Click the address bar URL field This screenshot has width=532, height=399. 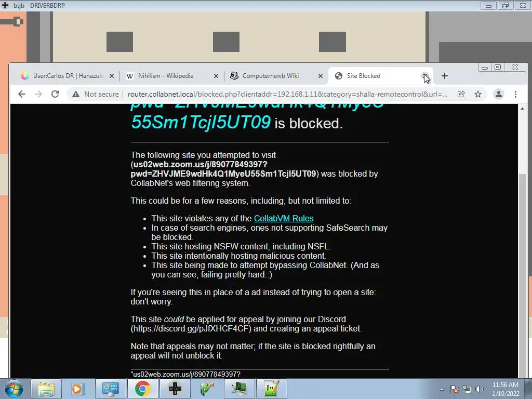click(287, 94)
